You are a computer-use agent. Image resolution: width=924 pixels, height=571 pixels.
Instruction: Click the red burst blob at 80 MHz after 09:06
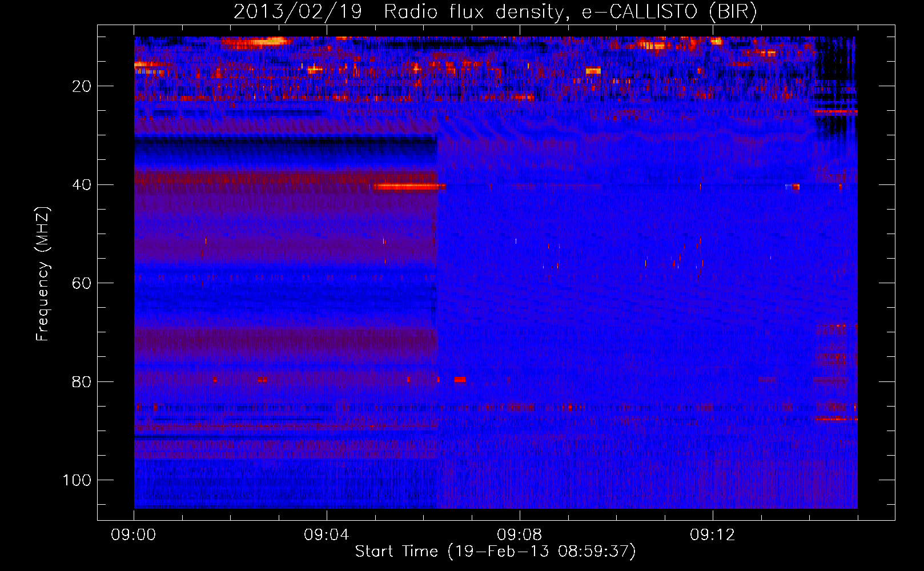pyautogui.click(x=460, y=379)
